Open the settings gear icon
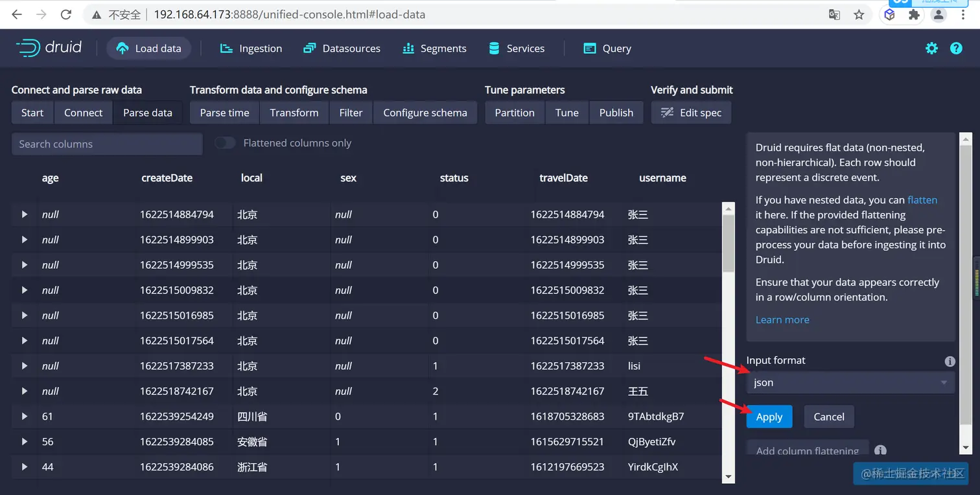This screenshot has width=980, height=495. point(931,48)
